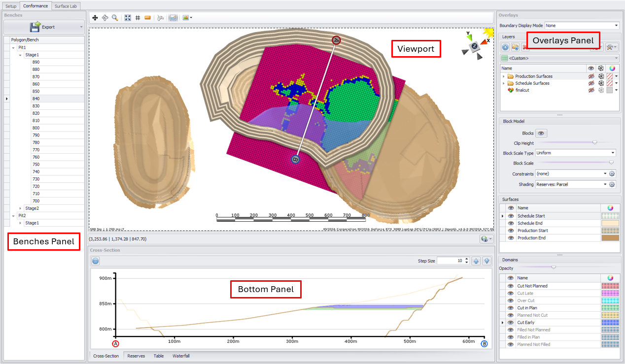Select the magnifier Zoom tool

[115, 18]
